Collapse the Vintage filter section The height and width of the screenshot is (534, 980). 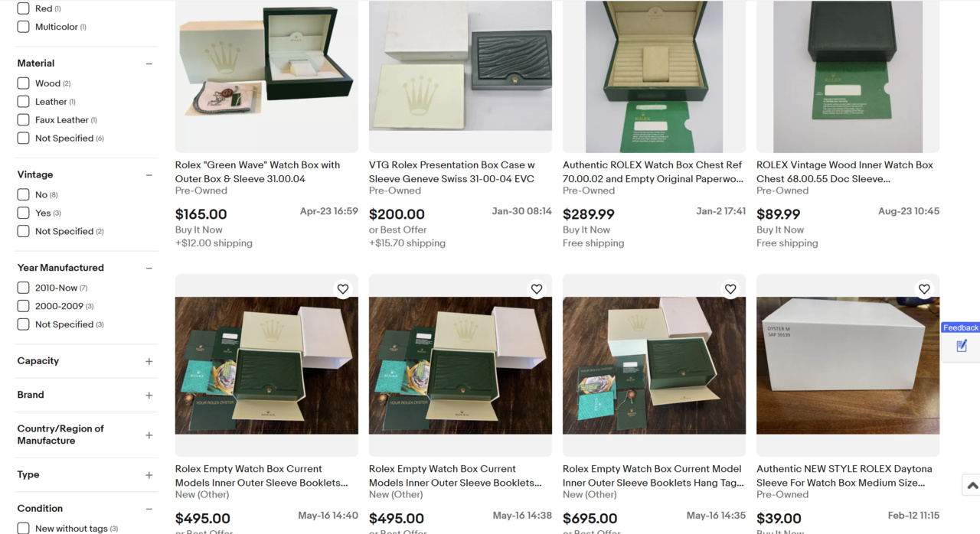(x=149, y=175)
